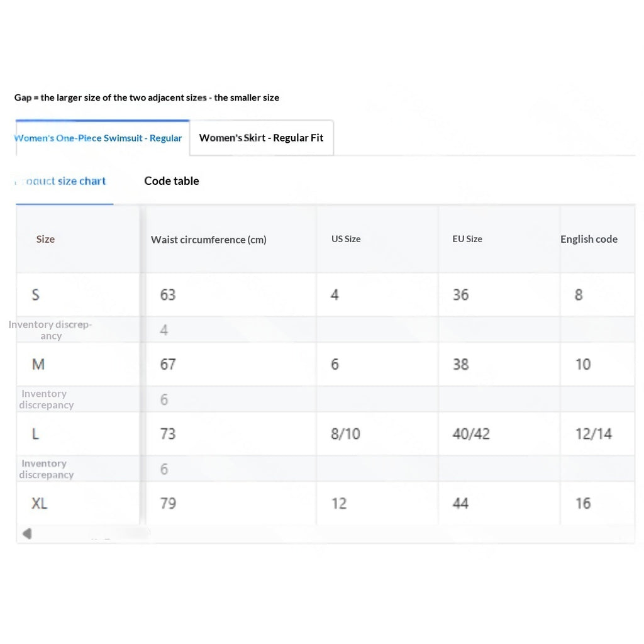Select the S size row label
644x644 pixels.
[36, 295]
